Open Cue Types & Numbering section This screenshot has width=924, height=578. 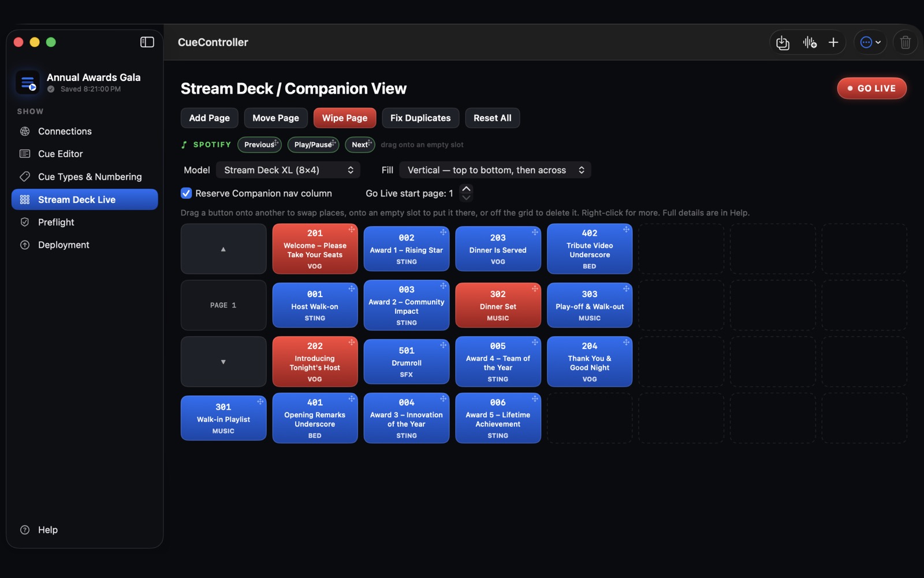point(85,176)
